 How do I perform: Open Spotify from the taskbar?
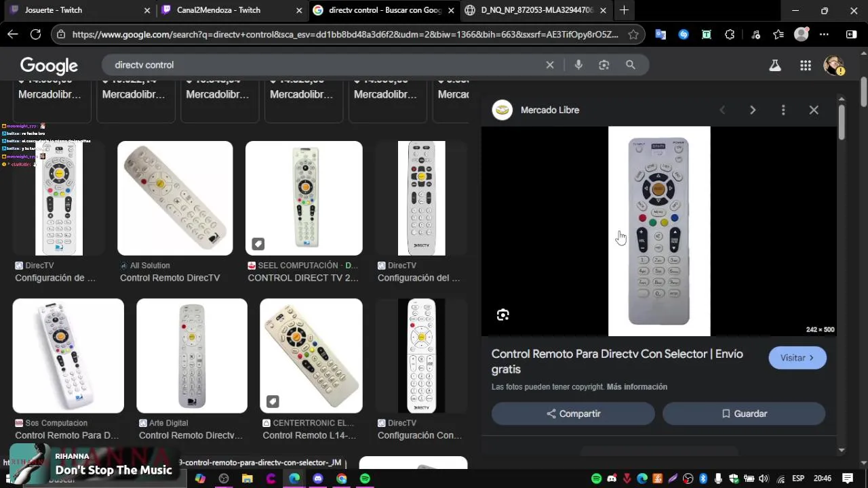pyautogui.click(x=365, y=479)
